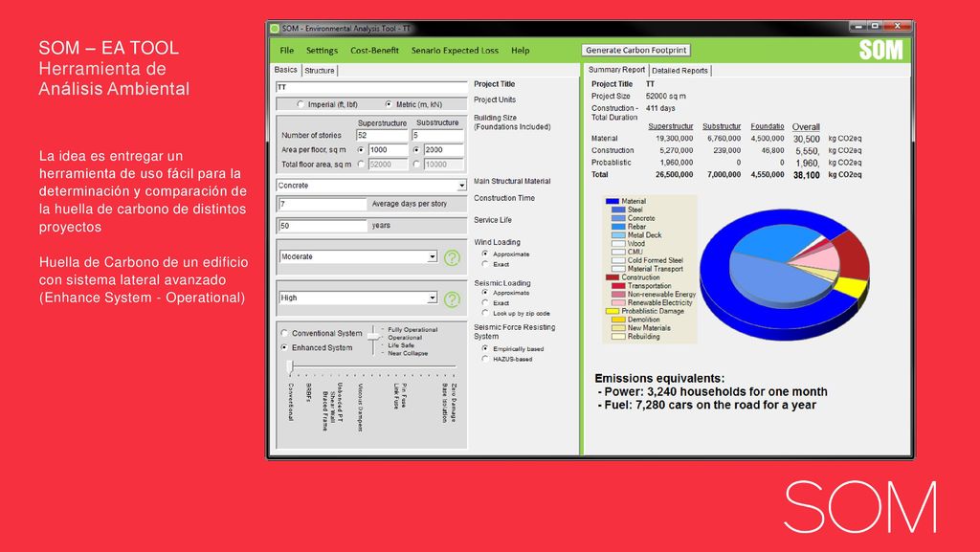Click the emissions pie chart

pos(785,274)
